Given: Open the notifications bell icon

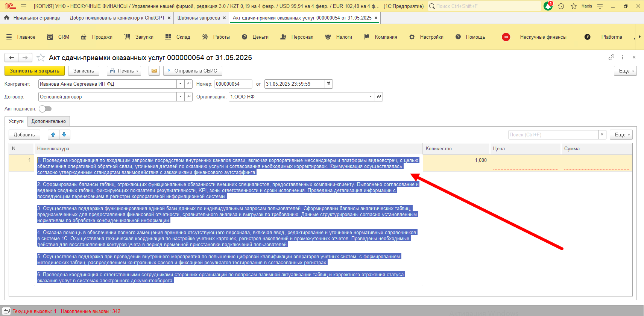Looking at the screenshot, I should point(548,6).
